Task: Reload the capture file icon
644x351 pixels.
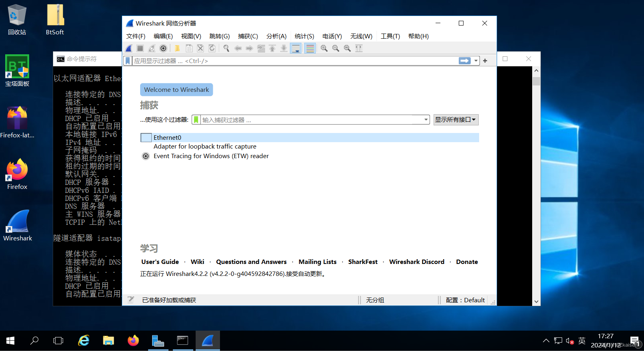Action: click(212, 48)
